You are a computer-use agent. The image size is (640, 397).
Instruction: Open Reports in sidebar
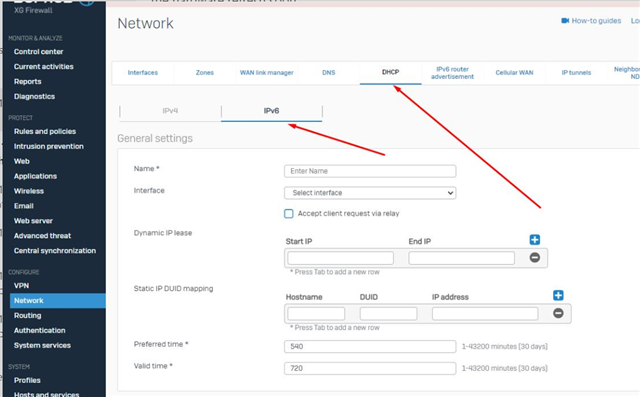(27, 82)
